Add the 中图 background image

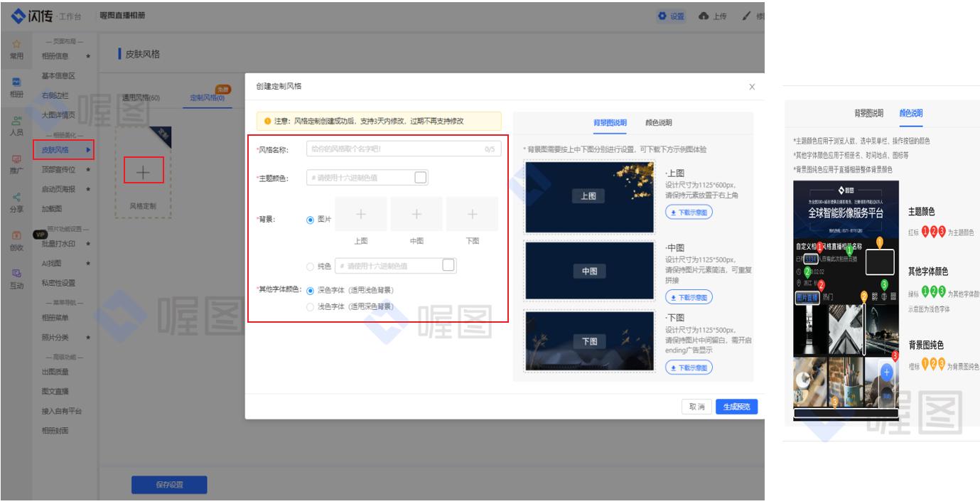coord(416,214)
